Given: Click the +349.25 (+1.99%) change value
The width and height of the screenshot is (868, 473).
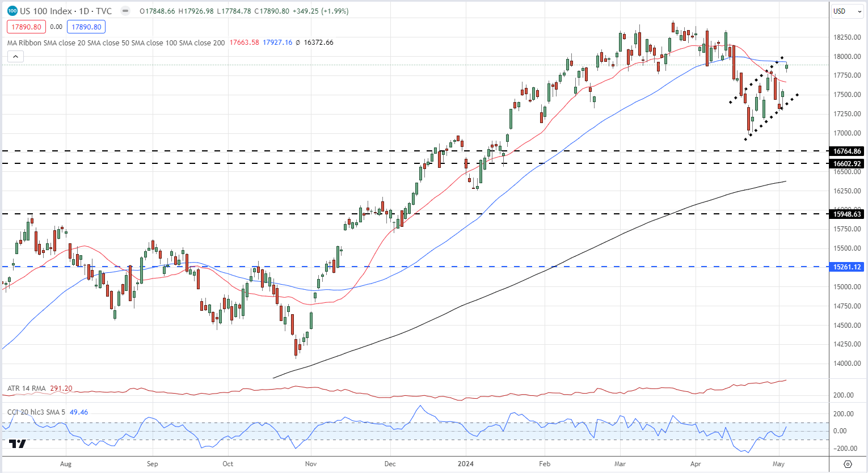Looking at the screenshot, I should pyautogui.click(x=321, y=11).
